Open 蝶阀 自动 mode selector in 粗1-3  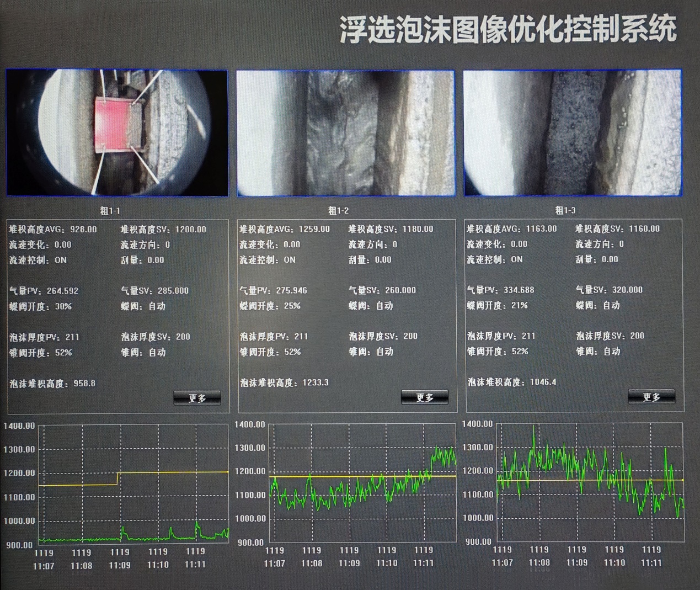tap(611, 305)
